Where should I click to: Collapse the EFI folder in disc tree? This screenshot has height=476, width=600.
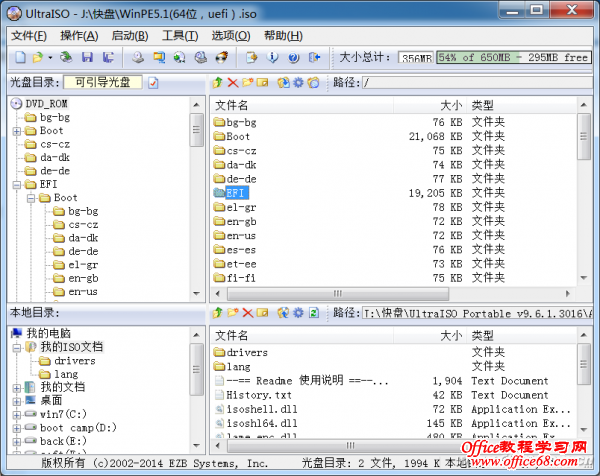tap(16, 185)
